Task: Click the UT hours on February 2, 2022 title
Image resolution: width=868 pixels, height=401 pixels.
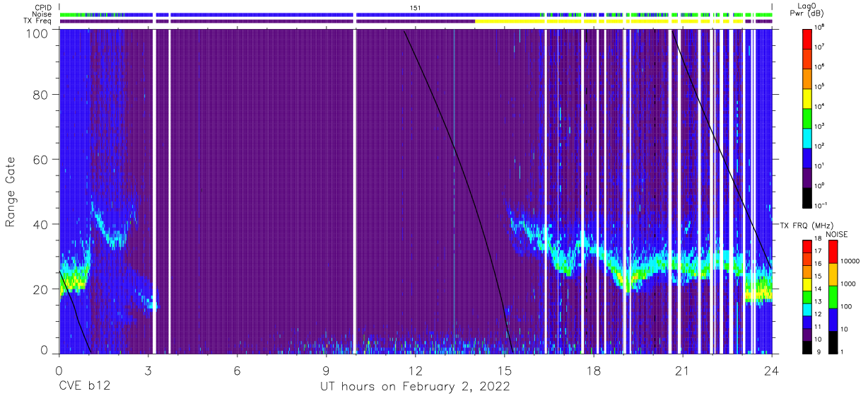Action: [x=416, y=387]
